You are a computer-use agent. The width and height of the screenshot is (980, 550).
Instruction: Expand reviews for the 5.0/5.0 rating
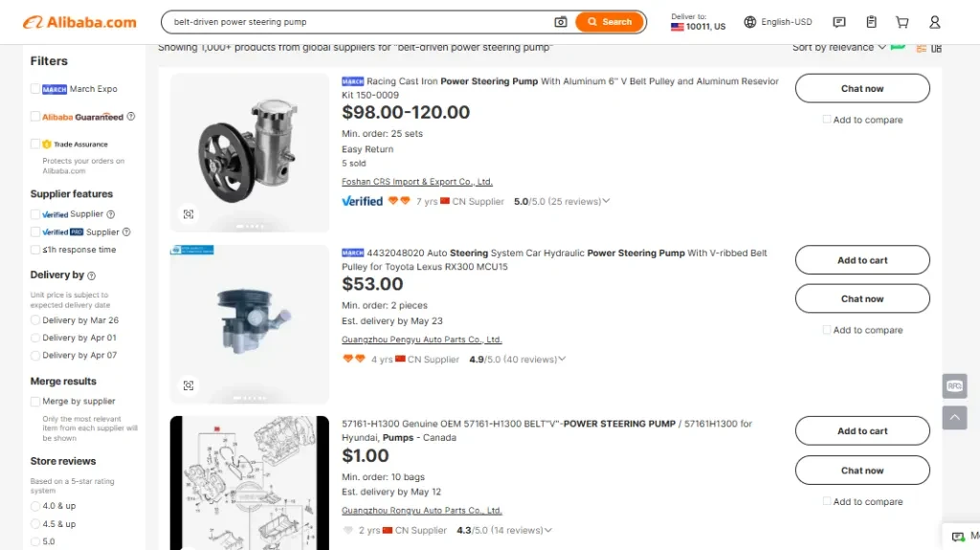click(x=606, y=202)
